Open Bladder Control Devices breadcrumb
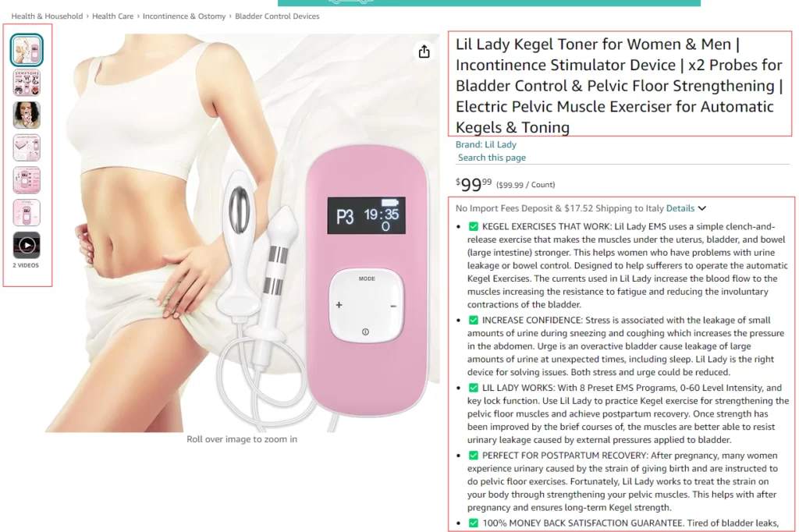This screenshot has width=799, height=532. tap(277, 16)
